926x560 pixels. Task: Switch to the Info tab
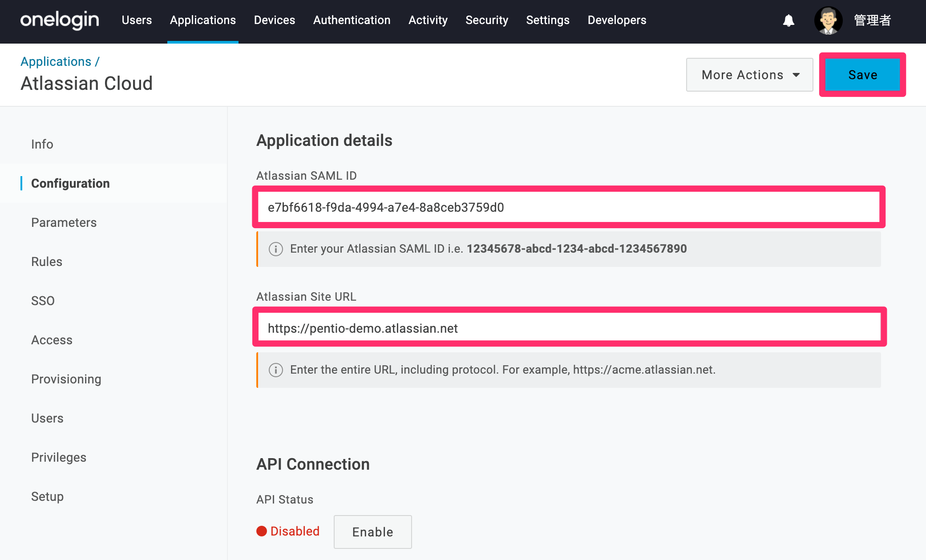[x=42, y=144]
